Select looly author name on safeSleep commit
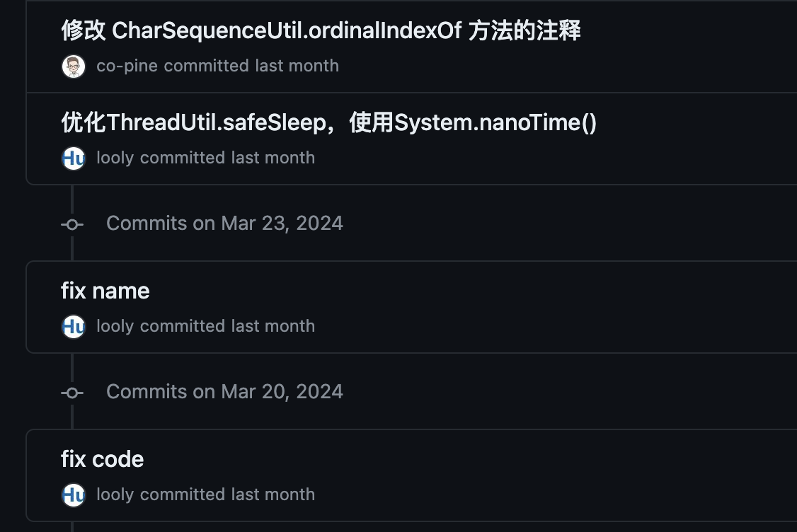 tap(115, 158)
